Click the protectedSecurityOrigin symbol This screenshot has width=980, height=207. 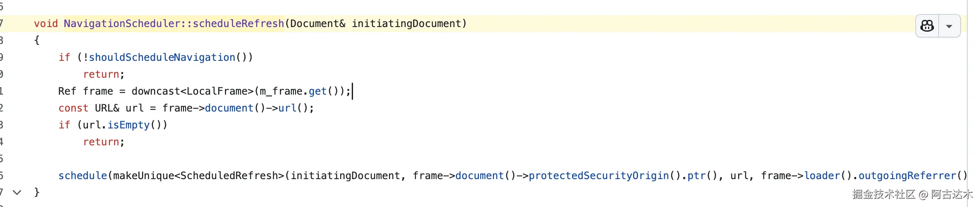(599, 176)
